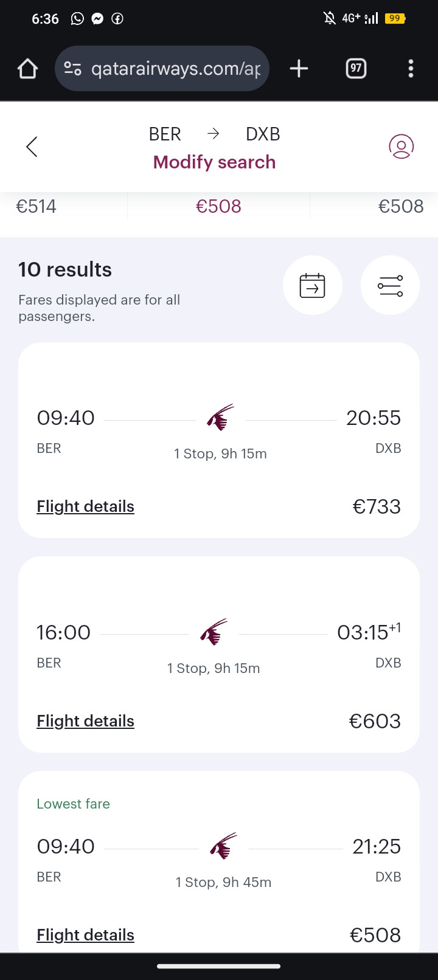This screenshot has height=980, width=438.
Task: Select the Lowest fare €508 price
Action: tap(375, 935)
